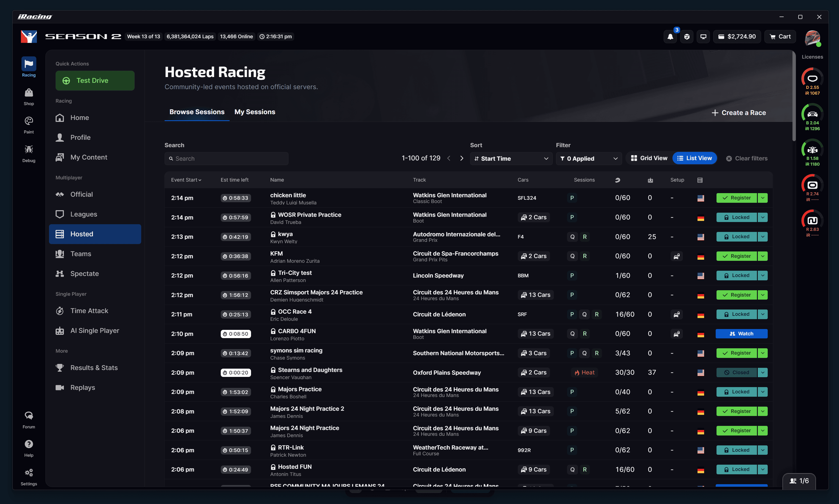Open AI Single Player in the sidebar
Screen dimensions: 839x504
[x=95, y=331]
